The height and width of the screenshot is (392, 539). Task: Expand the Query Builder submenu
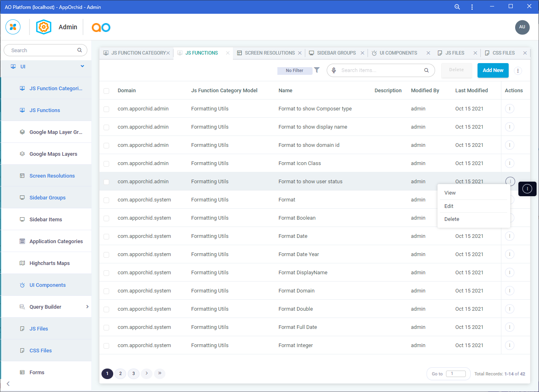point(87,307)
